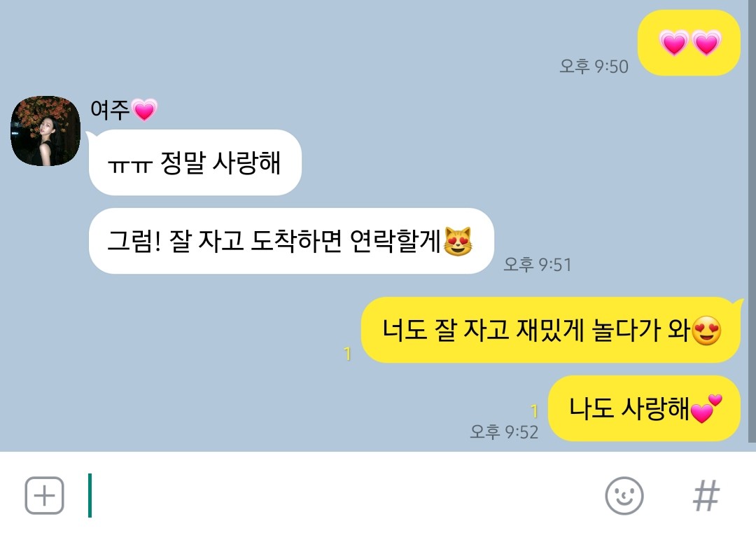
Task: Open the plus attachment menu
Action: [x=44, y=496]
